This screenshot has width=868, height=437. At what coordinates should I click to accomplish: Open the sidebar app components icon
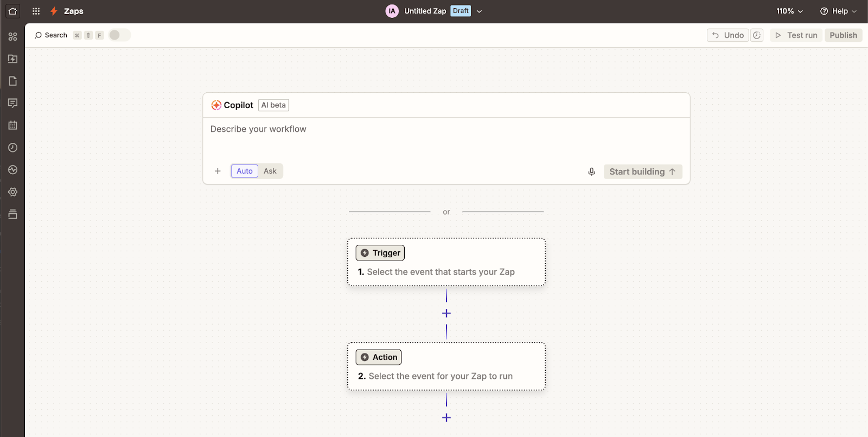click(12, 36)
